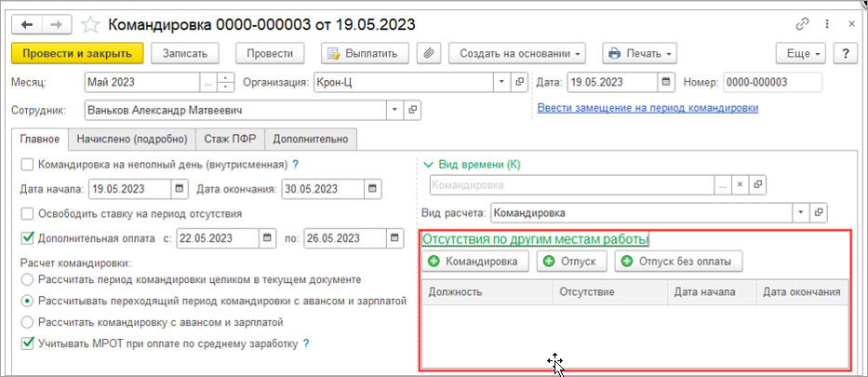868x377 pixels.
Task: Select Рассчитывать переходящий период командировки option
Action: 26,301
